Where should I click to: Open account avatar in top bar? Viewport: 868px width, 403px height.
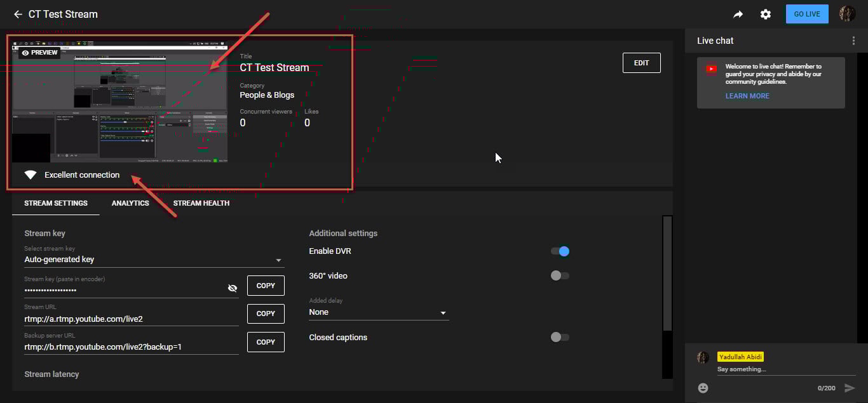(847, 14)
